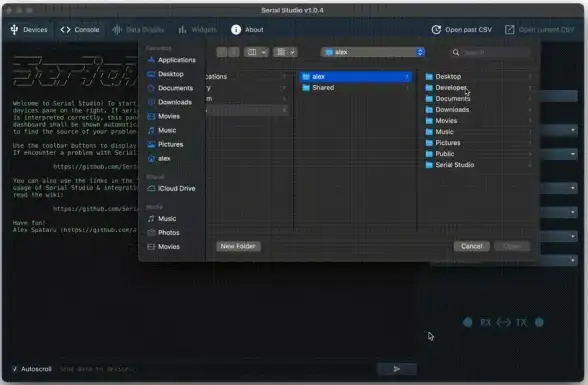Expand the column view mode dropdown

(x=256, y=52)
